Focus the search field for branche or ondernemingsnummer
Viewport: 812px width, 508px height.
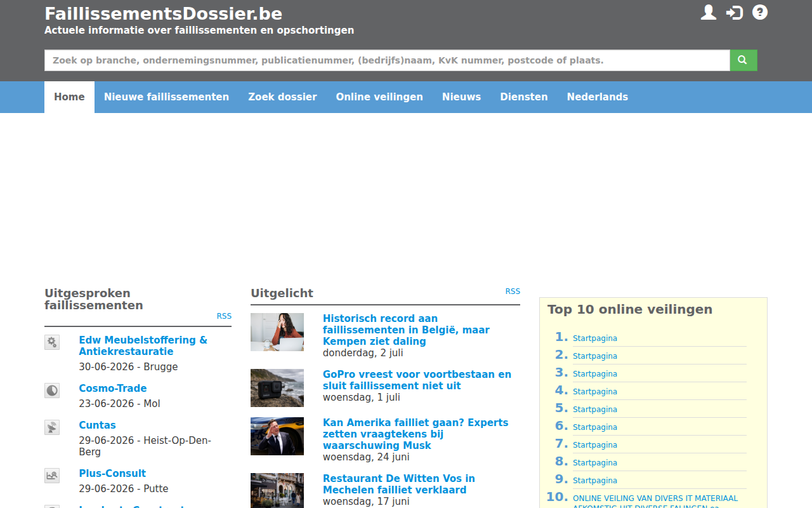point(387,60)
